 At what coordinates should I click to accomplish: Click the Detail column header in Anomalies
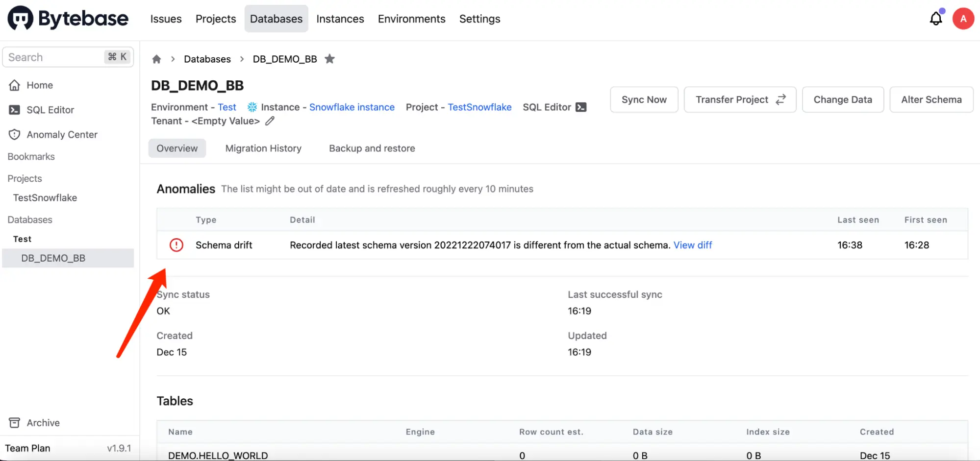(302, 220)
